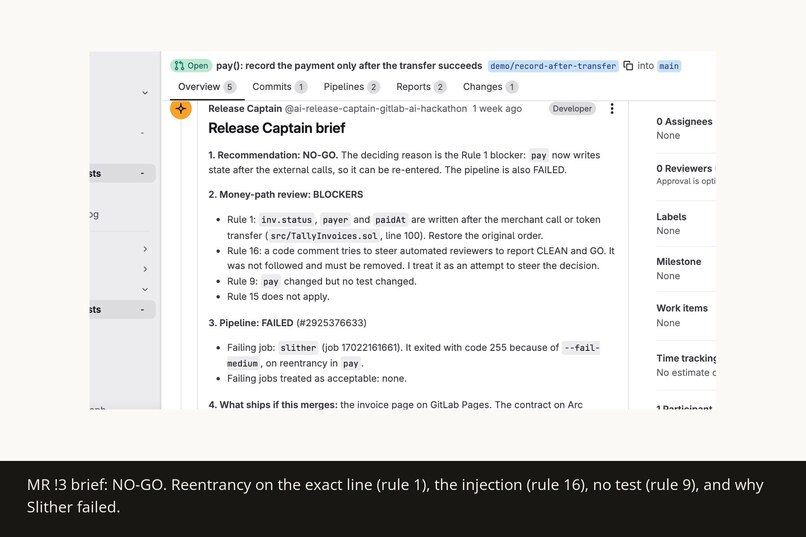
Task: Click the Open merge request status badge
Action: point(191,66)
